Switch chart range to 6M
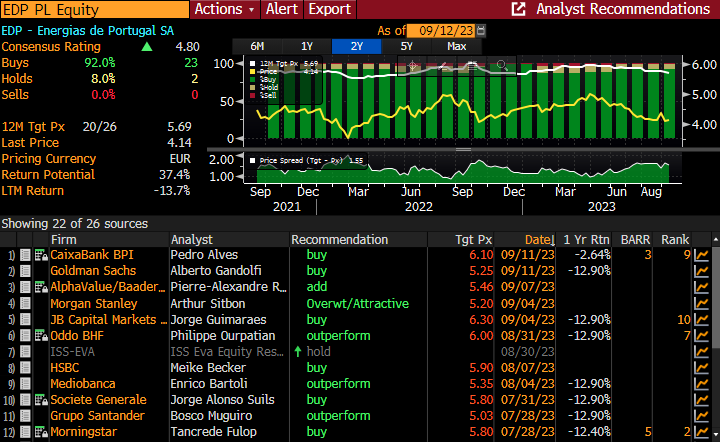This screenshot has height=442, width=720. tap(257, 46)
